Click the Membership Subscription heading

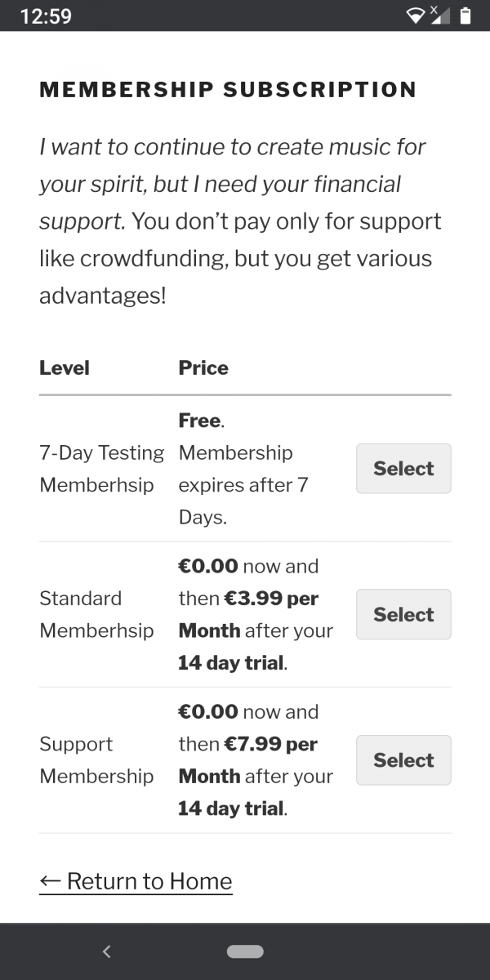pos(228,90)
